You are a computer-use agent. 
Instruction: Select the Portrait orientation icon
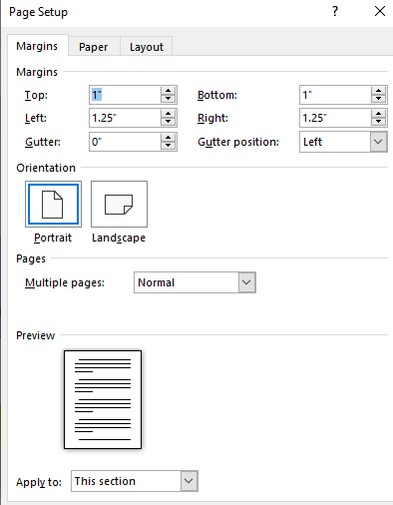click(x=53, y=204)
